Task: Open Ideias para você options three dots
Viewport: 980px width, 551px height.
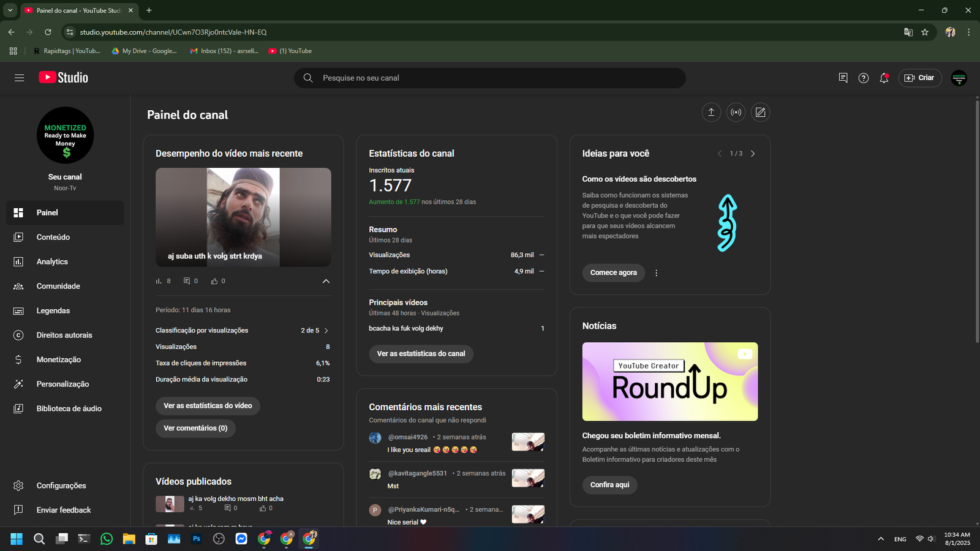Action: 656,273
